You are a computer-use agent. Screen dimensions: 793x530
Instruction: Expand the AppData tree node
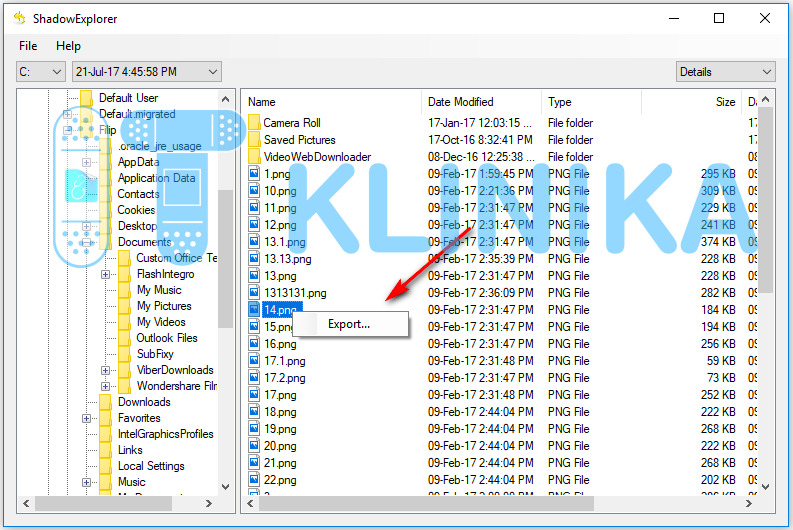pos(86,162)
